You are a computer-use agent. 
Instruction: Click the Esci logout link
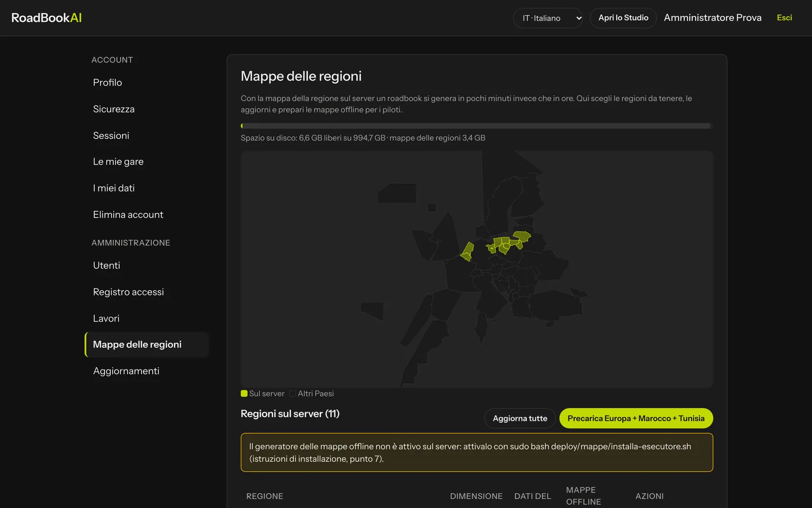(784, 18)
